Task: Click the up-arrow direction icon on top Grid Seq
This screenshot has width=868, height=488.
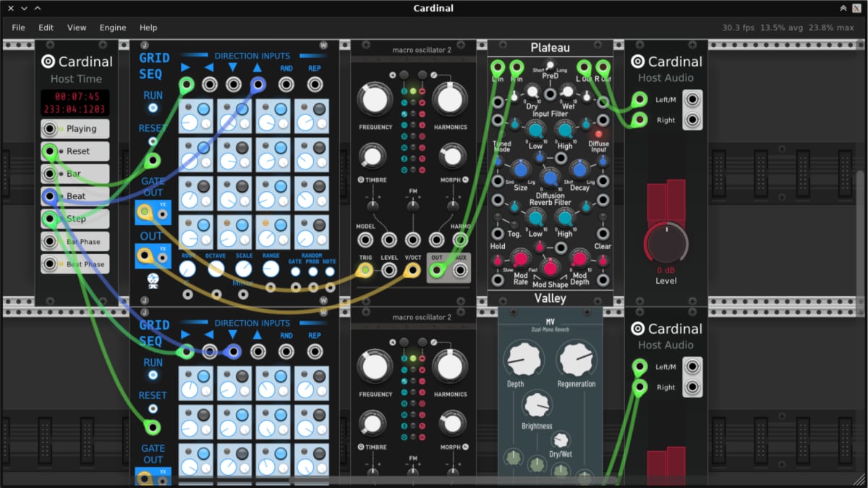Action: (257, 67)
